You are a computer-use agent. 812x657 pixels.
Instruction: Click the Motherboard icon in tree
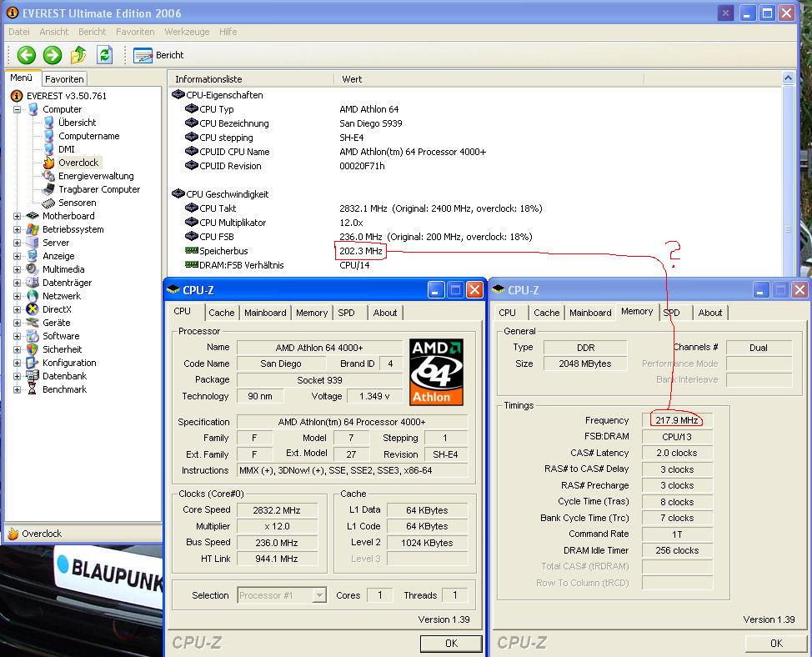33,216
